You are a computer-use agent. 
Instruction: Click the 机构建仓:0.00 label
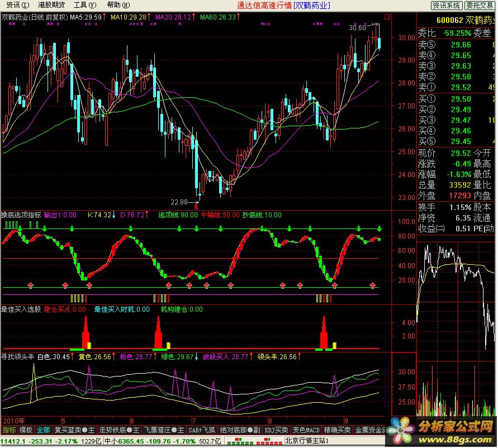tap(182, 309)
